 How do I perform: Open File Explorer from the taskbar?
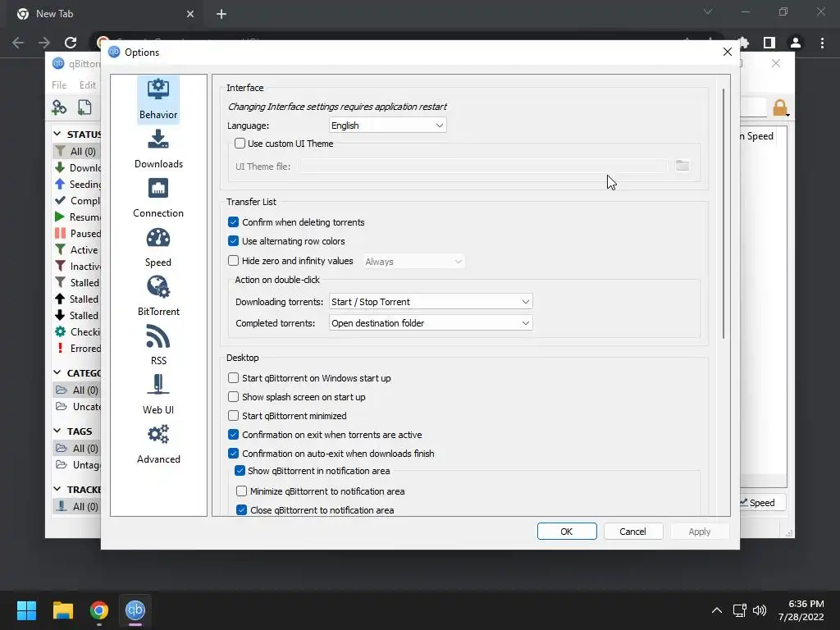pos(62,610)
